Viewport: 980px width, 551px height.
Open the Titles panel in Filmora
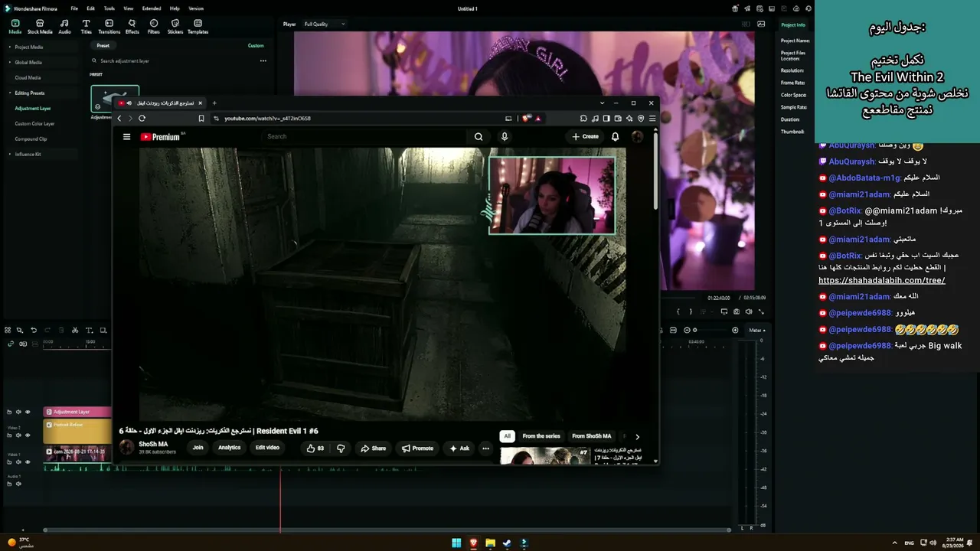point(86,27)
